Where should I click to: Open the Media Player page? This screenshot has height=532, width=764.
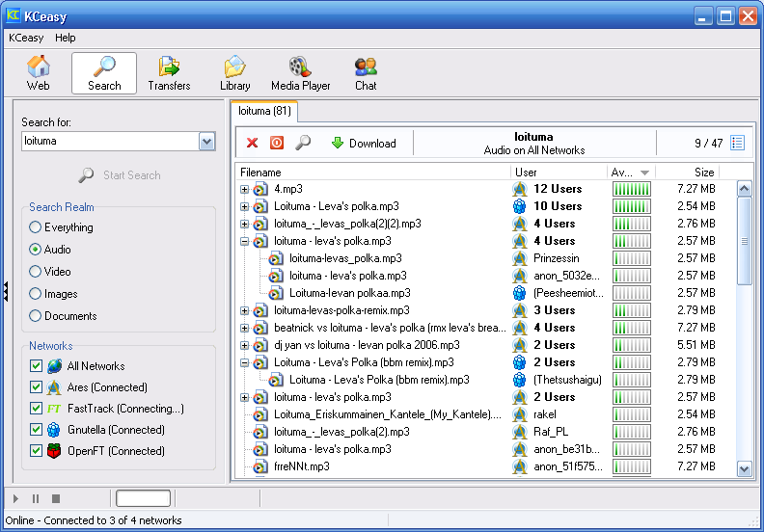point(300,73)
